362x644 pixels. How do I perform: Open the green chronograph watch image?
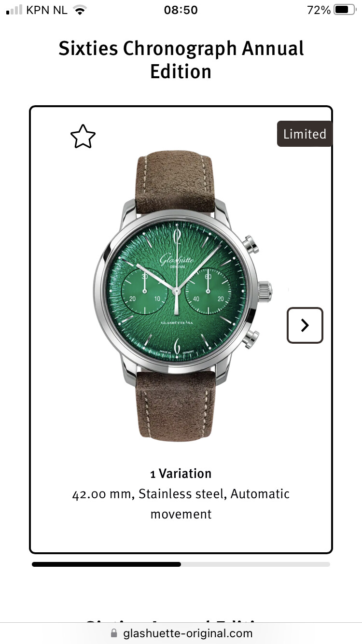tap(182, 295)
